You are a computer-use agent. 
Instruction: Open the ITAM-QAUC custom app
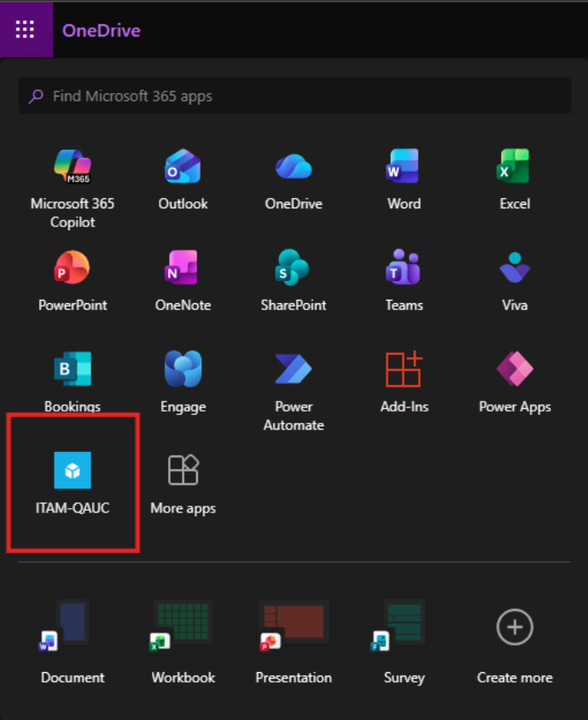pyautogui.click(x=73, y=472)
